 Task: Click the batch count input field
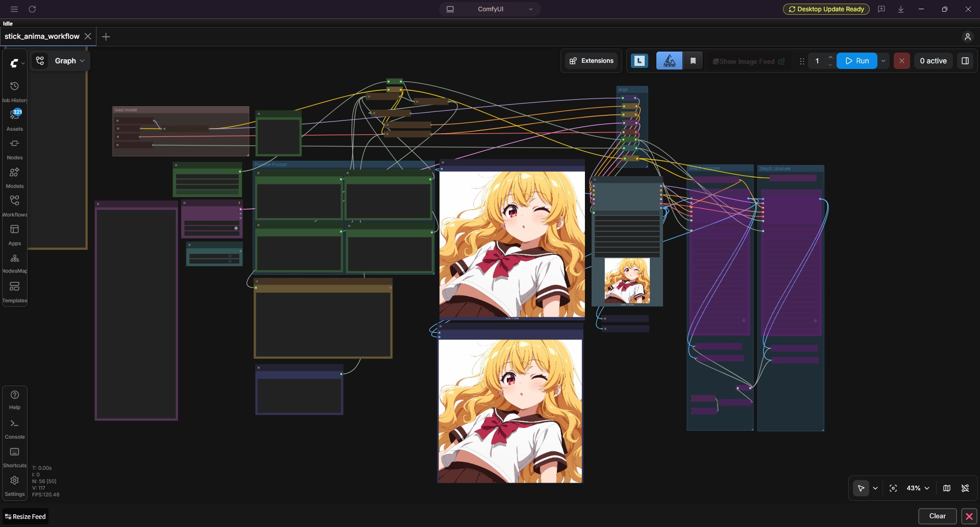pyautogui.click(x=818, y=61)
